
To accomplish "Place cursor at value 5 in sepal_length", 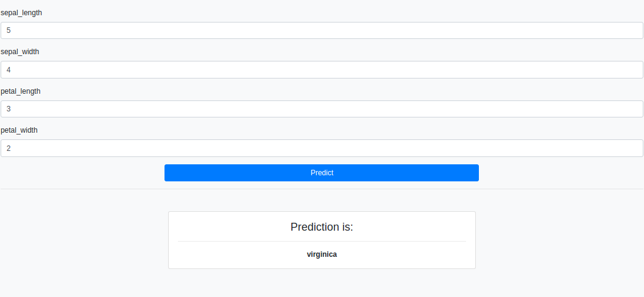I will tap(9, 30).
